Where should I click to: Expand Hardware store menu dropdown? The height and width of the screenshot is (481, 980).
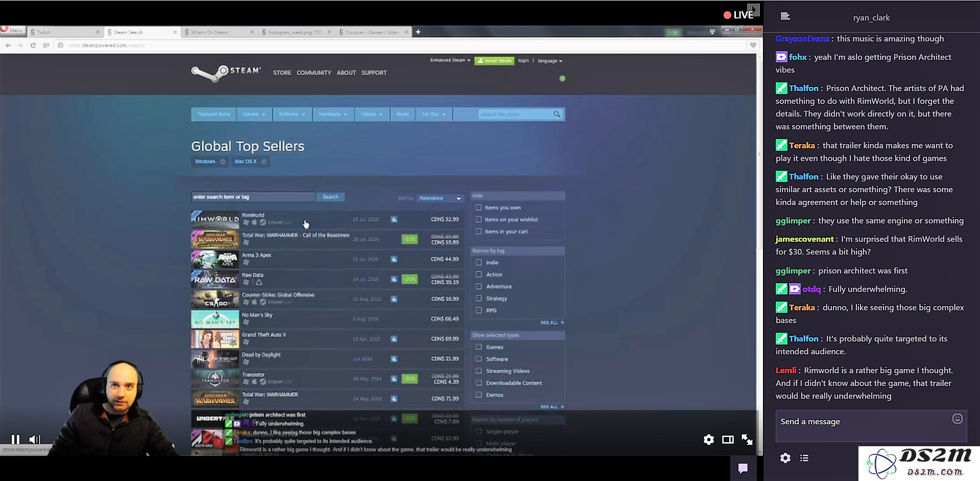pos(332,114)
